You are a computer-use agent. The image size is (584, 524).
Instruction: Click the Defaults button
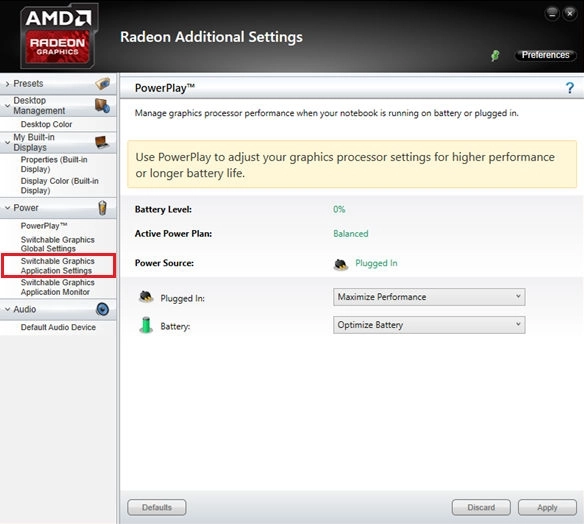pyautogui.click(x=157, y=507)
